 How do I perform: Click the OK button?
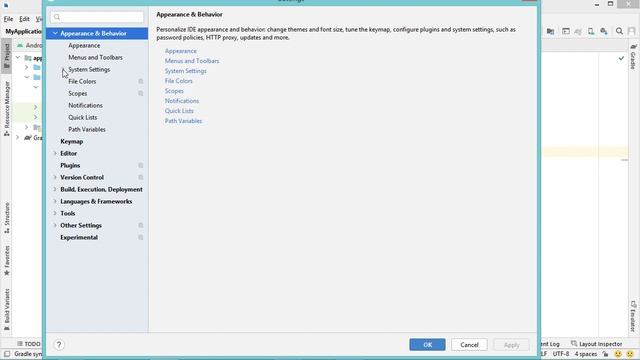[x=427, y=345]
